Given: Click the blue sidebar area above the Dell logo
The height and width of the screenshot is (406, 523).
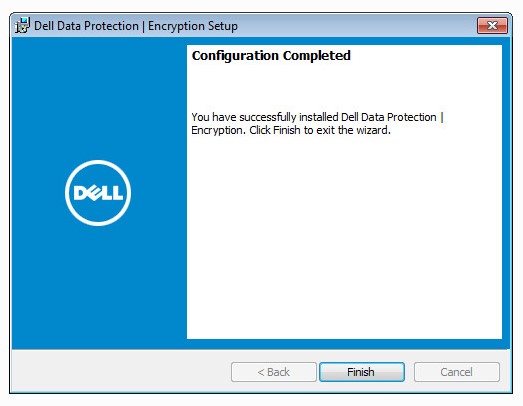Looking at the screenshot, I should (x=98, y=97).
